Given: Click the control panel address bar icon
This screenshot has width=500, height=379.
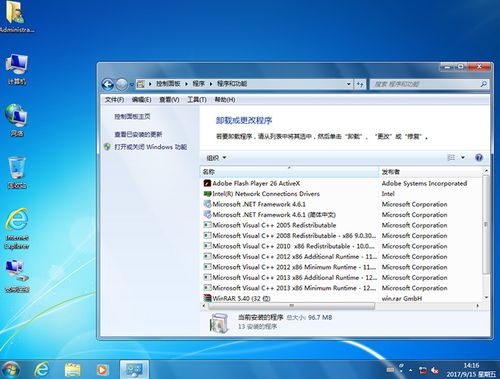Looking at the screenshot, I should 141,84.
